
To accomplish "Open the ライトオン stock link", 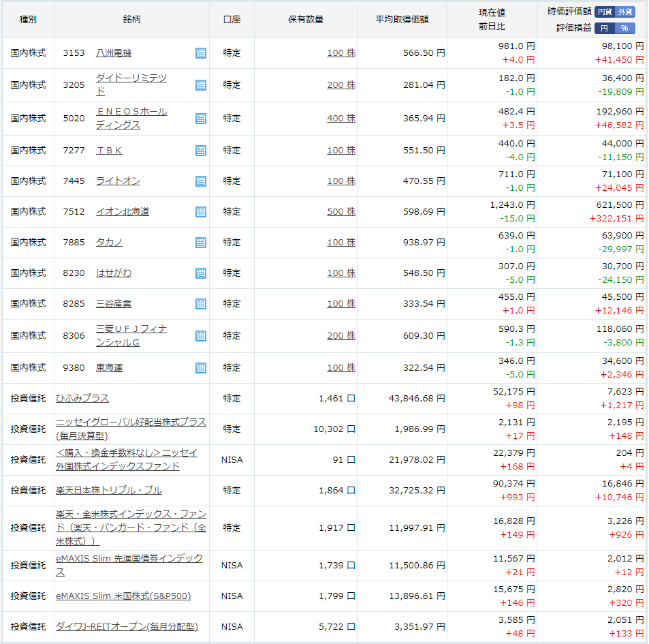I will tap(118, 181).
